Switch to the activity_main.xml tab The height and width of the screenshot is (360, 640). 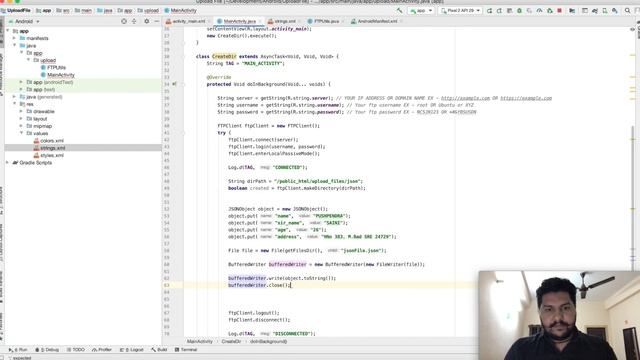pos(188,21)
